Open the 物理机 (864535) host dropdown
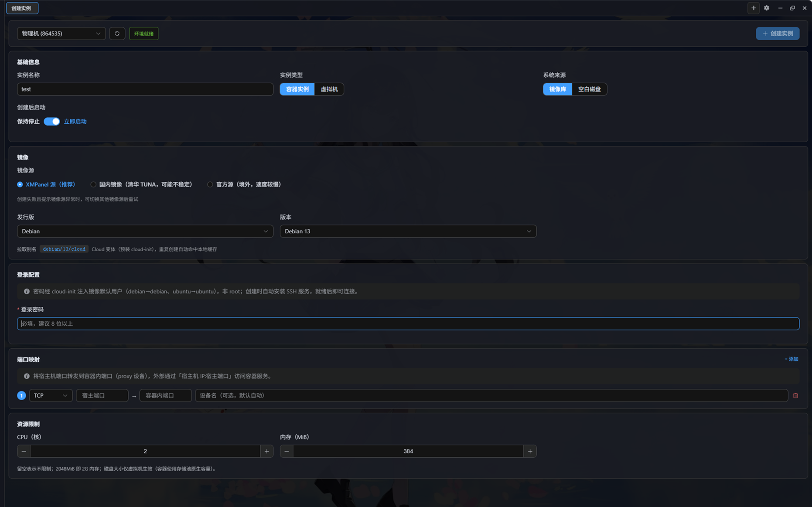The height and width of the screenshot is (507, 812). pos(61,34)
